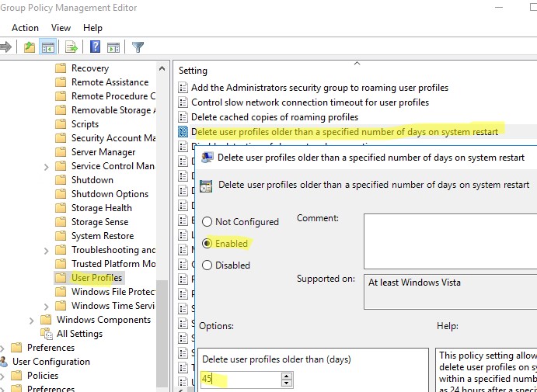The image size is (537, 392).
Task: Click the Server Manager folder icon
Action: [61, 152]
